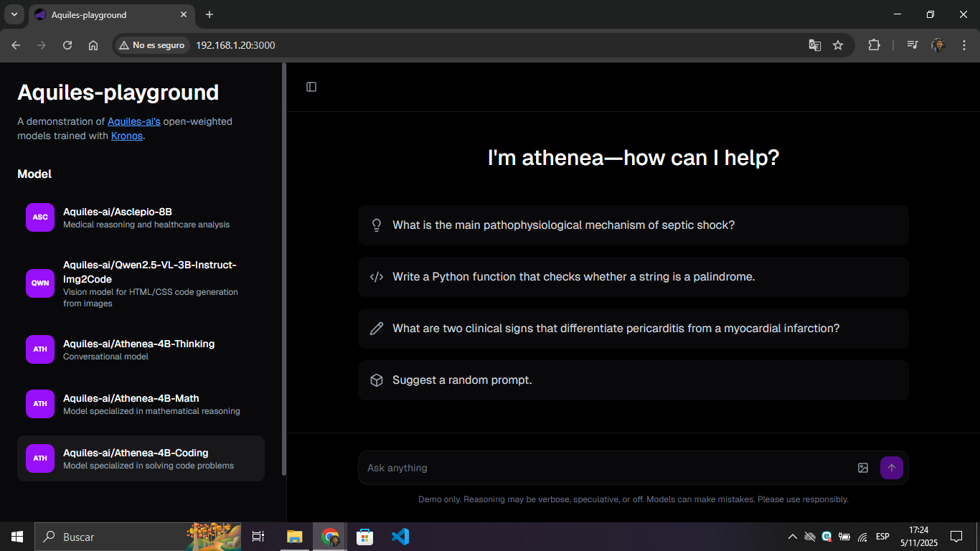Bookmark the page using star icon
The width and height of the screenshot is (980, 551).
click(838, 45)
